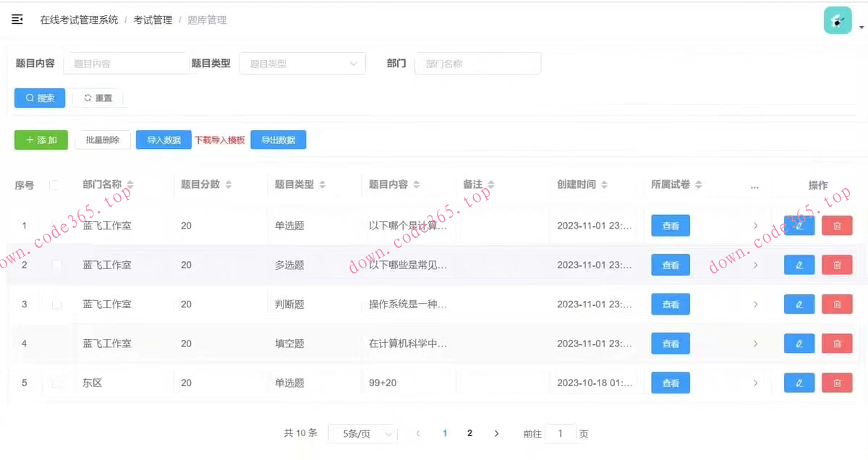Click the edit pencil icon on the 填空题 row
Viewport: 868px width, 460px height.
[799, 344]
